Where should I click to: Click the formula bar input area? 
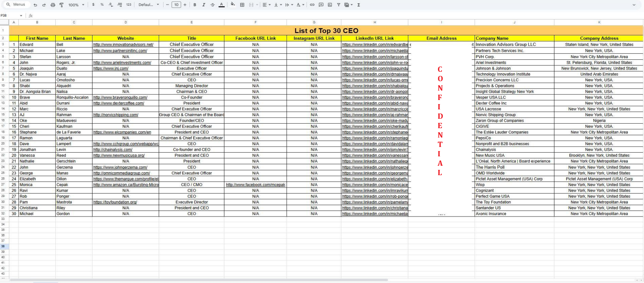pos(338,16)
